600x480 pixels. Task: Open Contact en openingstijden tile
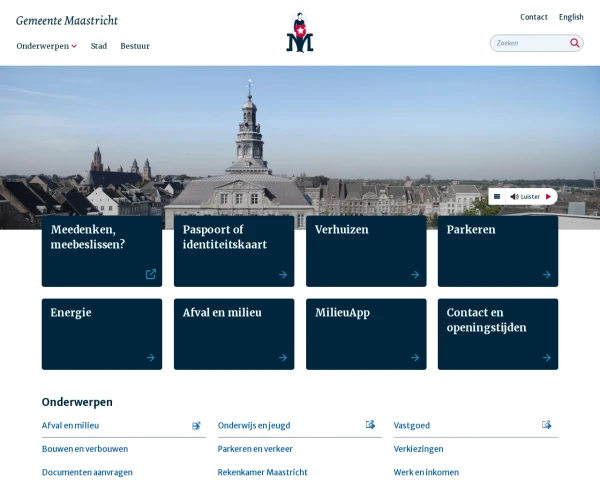[498, 334]
